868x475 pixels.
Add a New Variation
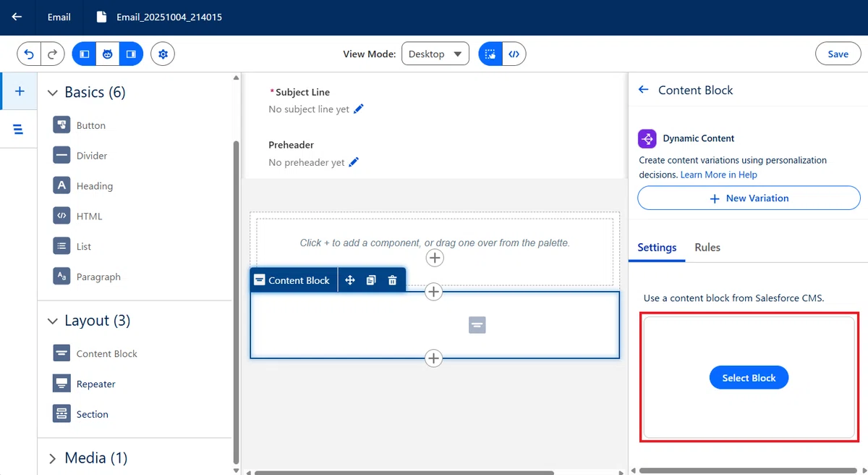pos(749,198)
